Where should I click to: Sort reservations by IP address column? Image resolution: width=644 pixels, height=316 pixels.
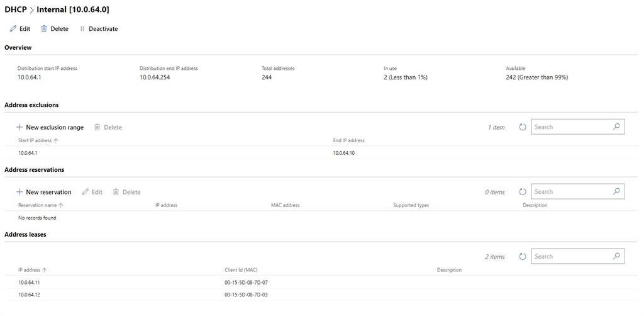166,205
